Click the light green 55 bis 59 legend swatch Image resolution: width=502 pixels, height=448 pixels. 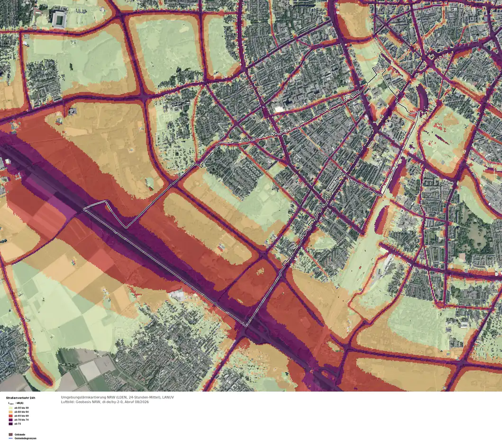[10, 408]
